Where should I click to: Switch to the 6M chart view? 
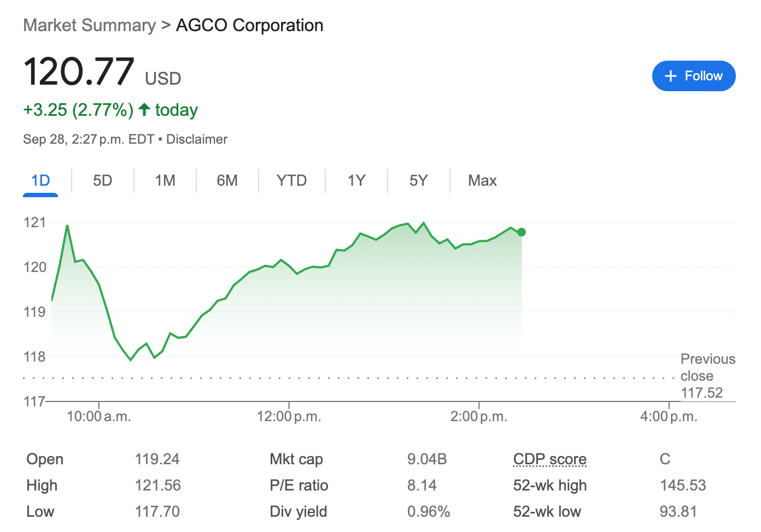pos(227,180)
